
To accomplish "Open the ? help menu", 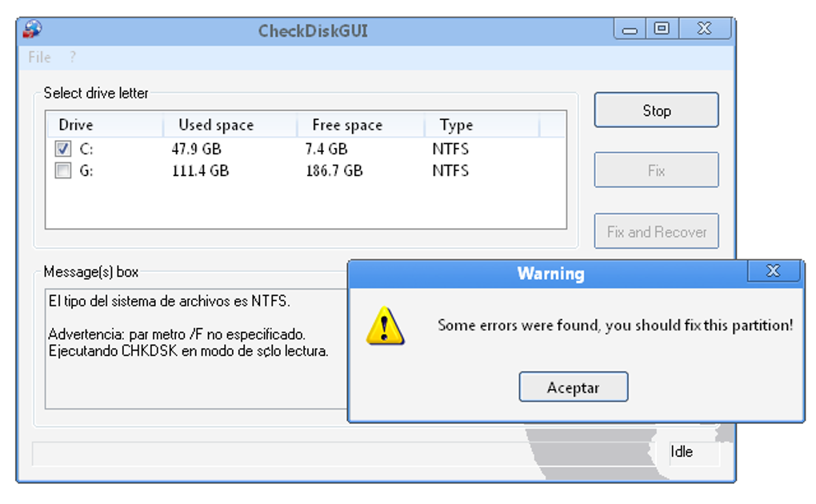I will coord(72,58).
